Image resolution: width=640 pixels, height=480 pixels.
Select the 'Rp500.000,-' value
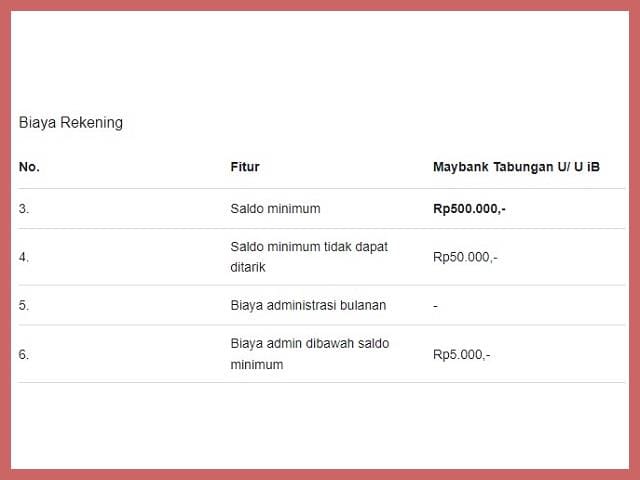click(x=469, y=209)
